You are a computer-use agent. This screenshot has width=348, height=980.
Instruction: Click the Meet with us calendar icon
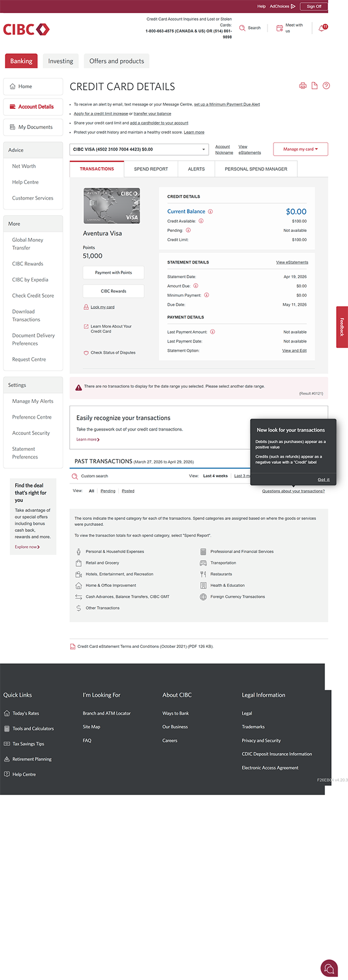[x=279, y=28]
